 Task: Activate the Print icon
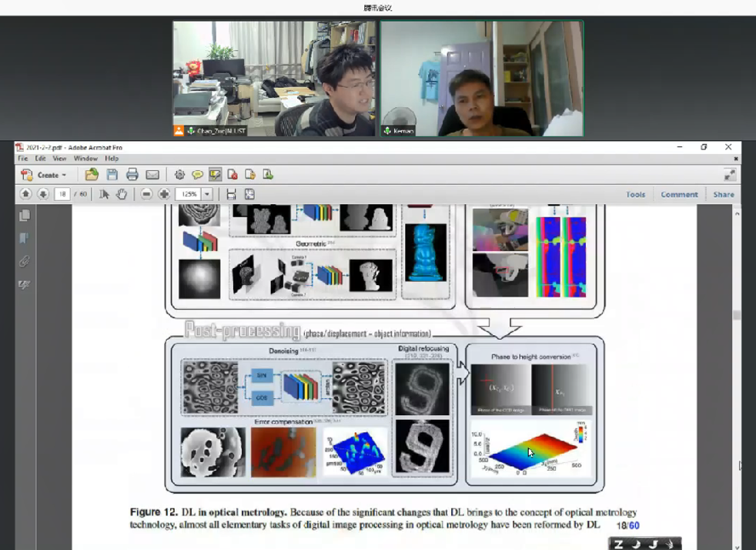pyautogui.click(x=132, y=175)
